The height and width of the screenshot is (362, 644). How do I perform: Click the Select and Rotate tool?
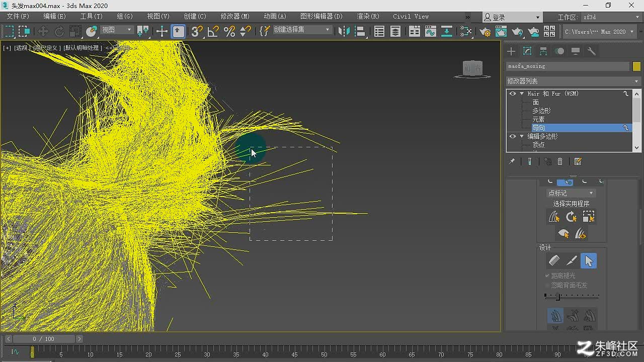[x=59, y=31]
